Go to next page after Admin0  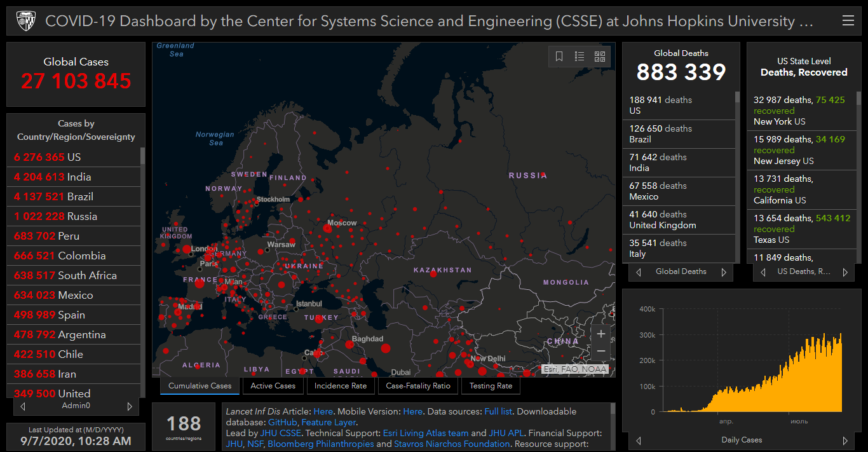130,406
